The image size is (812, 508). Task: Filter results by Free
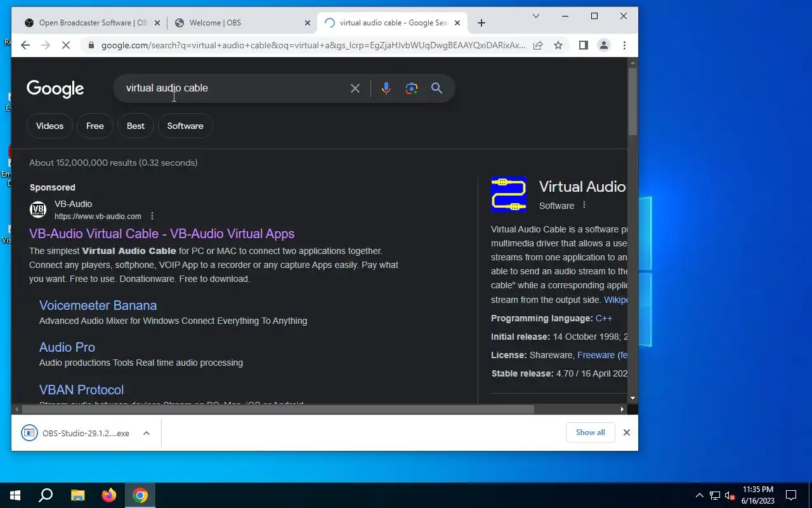(x=95, y=126)
